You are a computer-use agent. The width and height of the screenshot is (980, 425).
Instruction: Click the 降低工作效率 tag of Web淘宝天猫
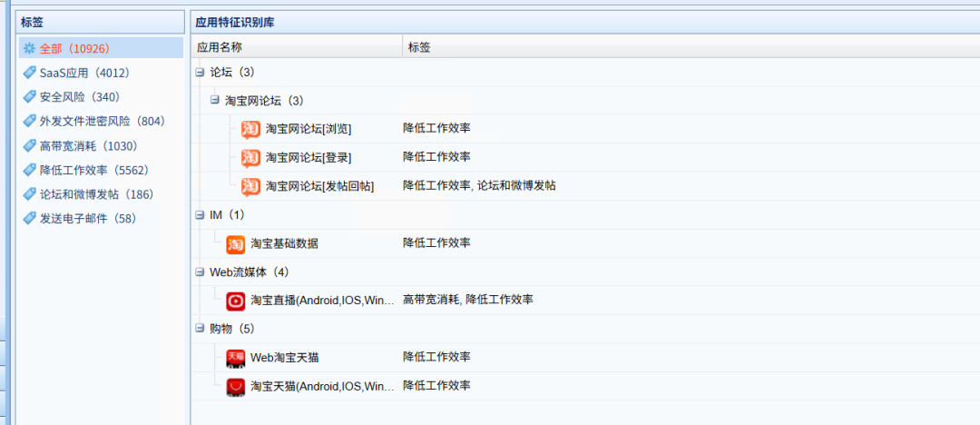point(436,357)
